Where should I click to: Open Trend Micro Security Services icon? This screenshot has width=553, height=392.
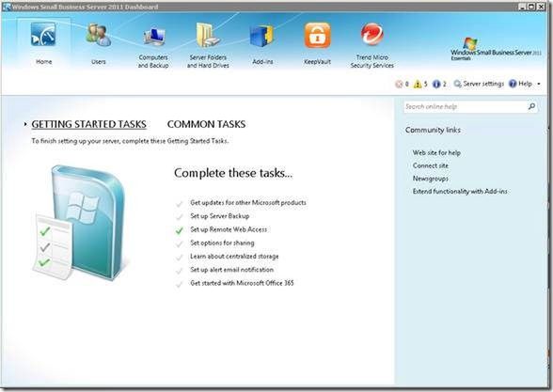[x=372, y=34]
